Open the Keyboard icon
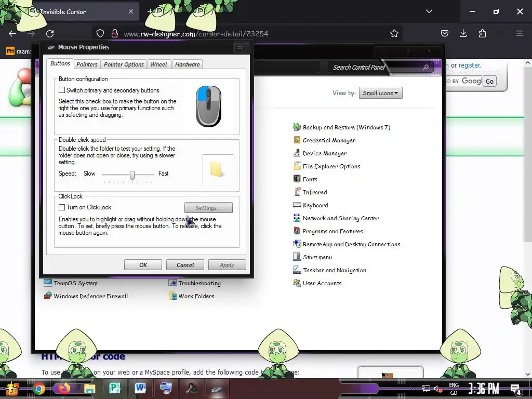 297,205
